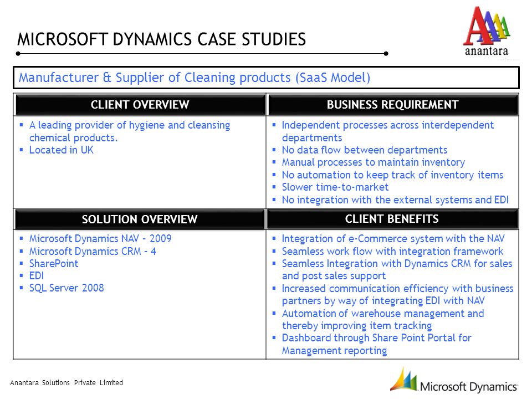Click 'No integration with the external systems and EDI'
Image resolution: width=532 pixels, height=399 pixels.
tap(395, 200)
